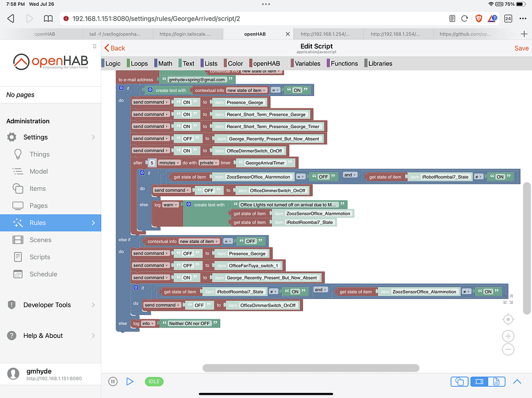Viewport: 532px width, 398px height.
Task: Center the workspace with the crosshair icon
Action: point(508,319)
